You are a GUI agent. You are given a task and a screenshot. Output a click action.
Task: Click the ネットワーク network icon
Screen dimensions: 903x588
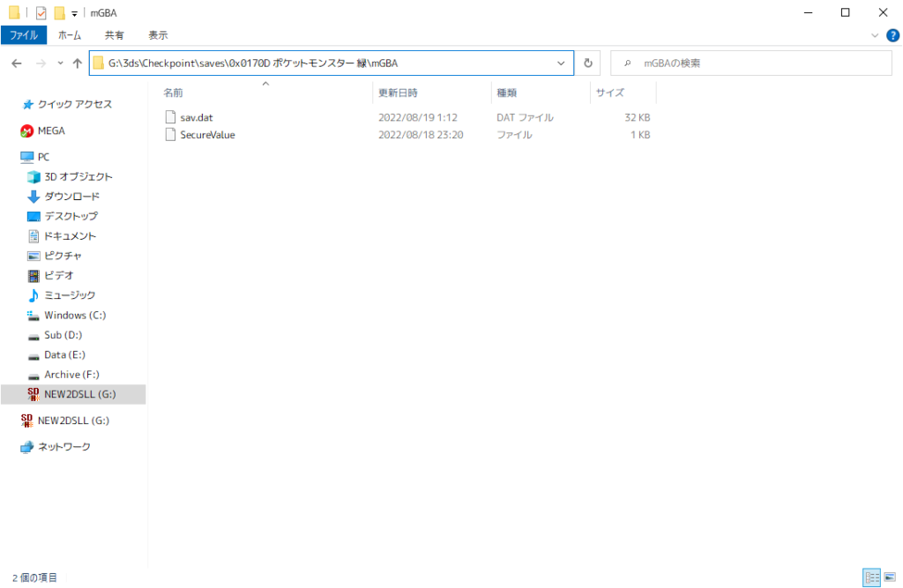coord(26,448)
